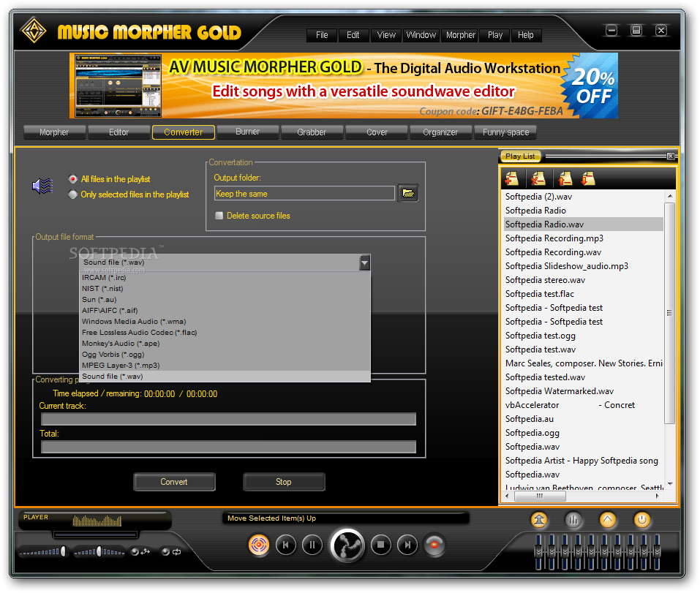The image size is (700, 593).
Task: Skip to previous track
Action: pos(286,545)
